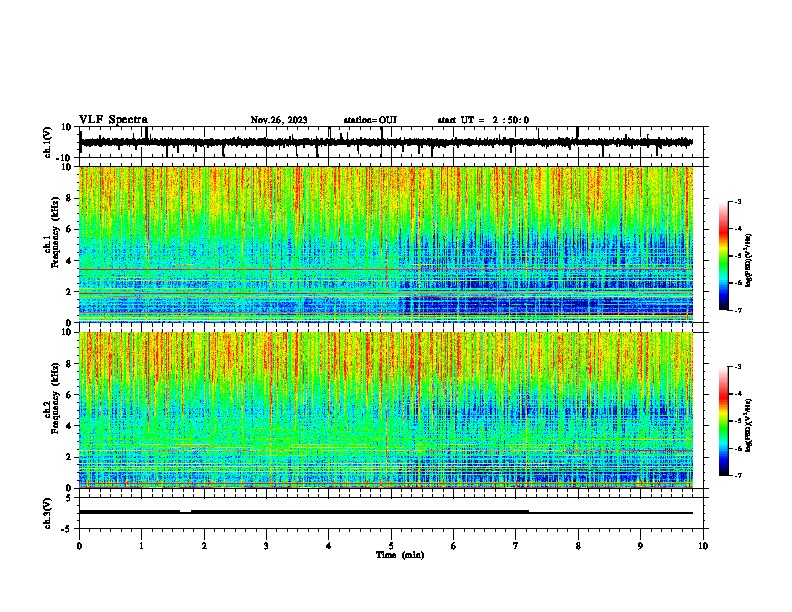Select the 'Nov.26, 2023' date text
792x612 pixels.
tap(279, 120)
